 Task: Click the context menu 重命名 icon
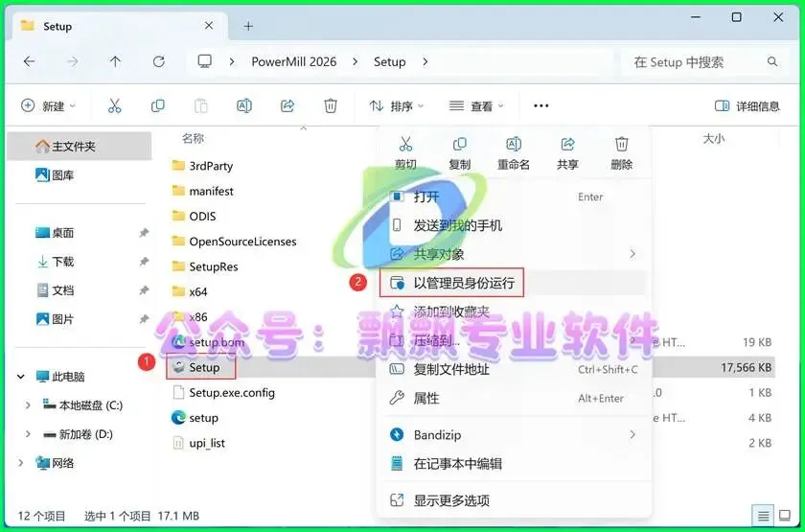514,145
